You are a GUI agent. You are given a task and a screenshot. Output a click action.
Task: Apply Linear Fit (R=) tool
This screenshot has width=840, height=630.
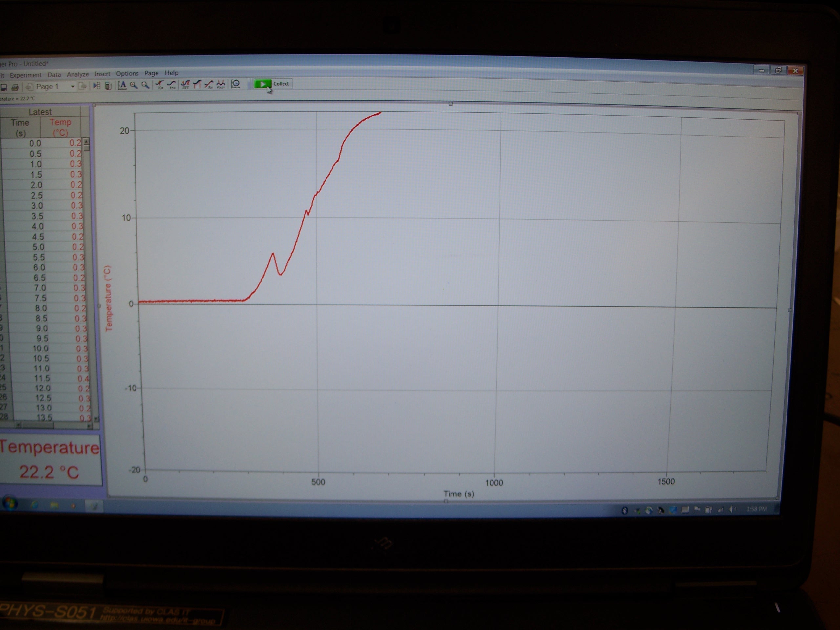[x=209, y=84]
